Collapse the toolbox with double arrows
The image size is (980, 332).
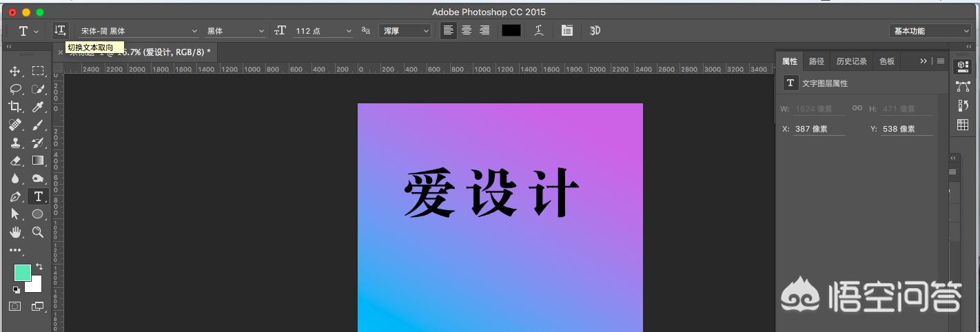pyautogui.click(x=9, y=46)
